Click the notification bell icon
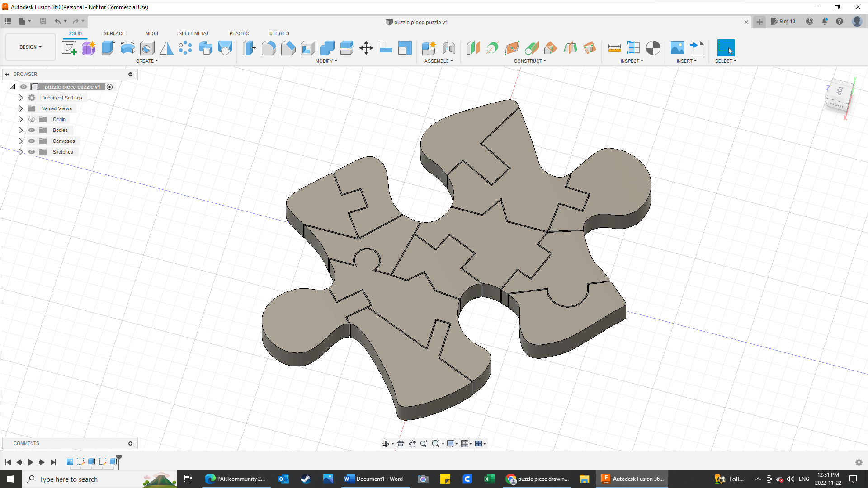Image resolution: width=868 pixels, height=488 pixels. click(825, 21)
